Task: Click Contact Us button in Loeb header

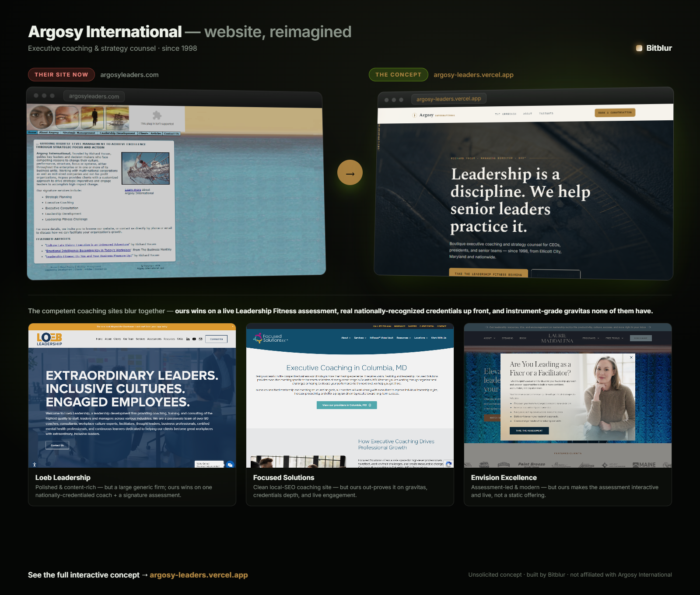Action: tap(217, 339)
